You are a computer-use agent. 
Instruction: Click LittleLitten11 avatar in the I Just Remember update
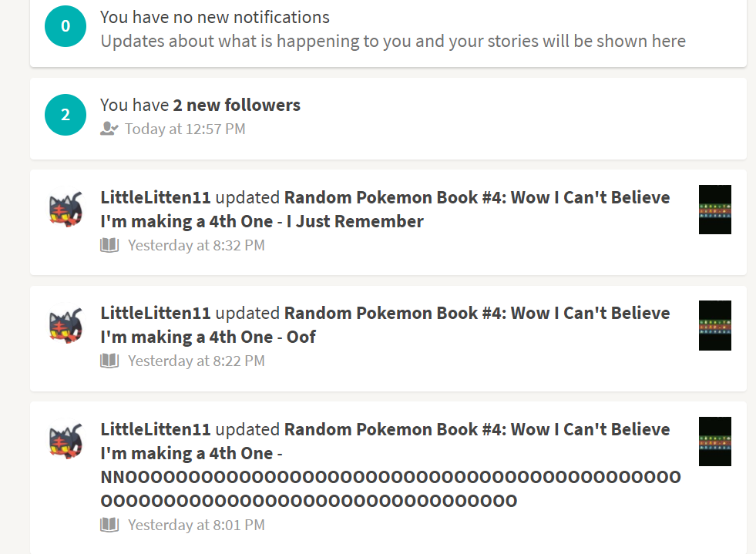click(x=66, y=210)
